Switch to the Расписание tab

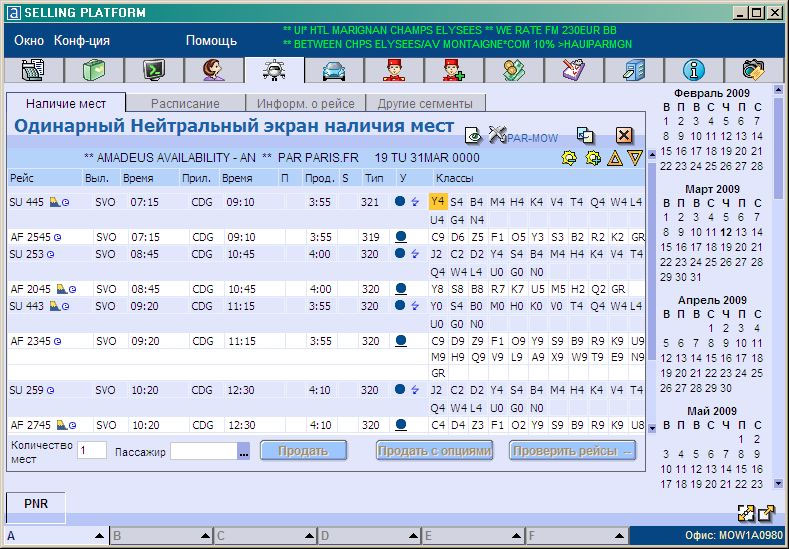[185, 104]
